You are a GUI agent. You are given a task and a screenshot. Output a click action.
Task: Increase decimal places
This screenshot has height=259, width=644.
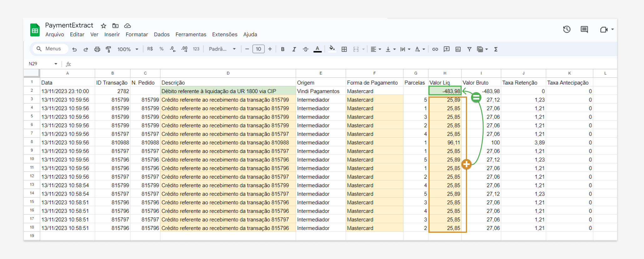pyautogui.click(x=184, y=49)
